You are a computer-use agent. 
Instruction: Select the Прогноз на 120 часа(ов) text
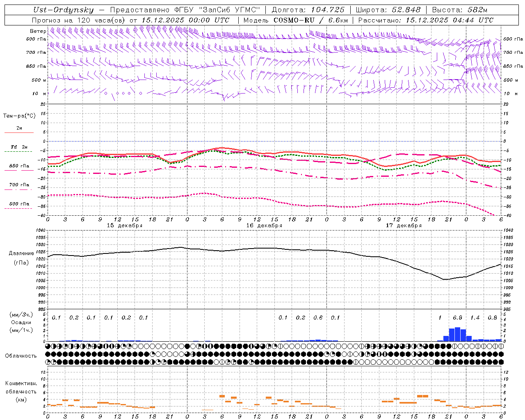pos(79,20)
